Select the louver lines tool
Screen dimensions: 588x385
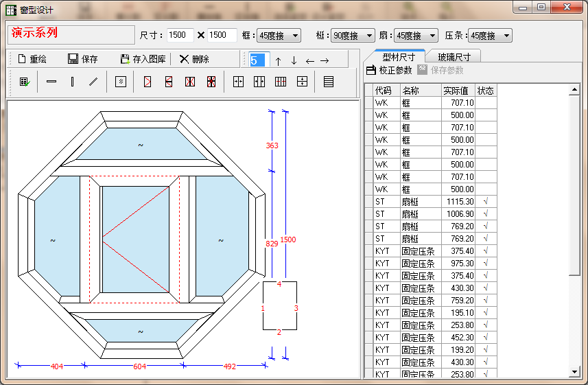(329, 82)
